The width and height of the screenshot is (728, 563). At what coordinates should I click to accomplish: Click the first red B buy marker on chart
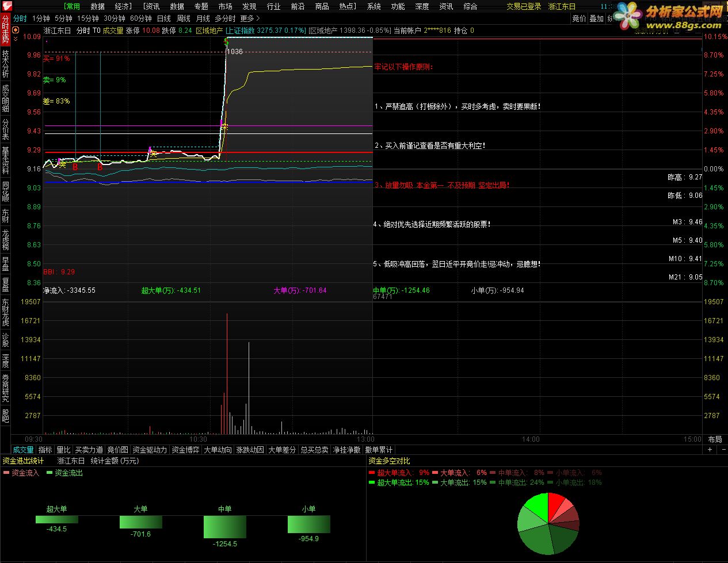coord(75,167)
